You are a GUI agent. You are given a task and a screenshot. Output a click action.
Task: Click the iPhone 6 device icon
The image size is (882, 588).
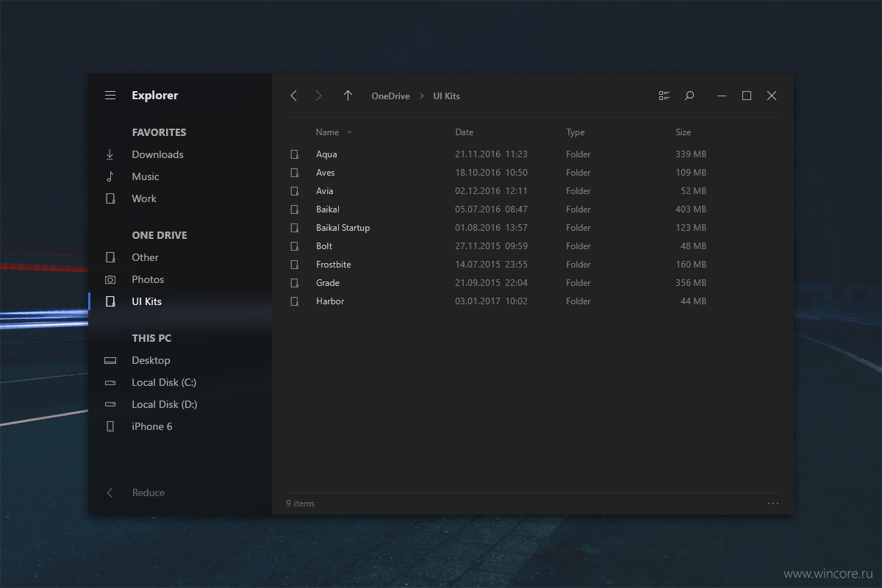pos(110,426)
